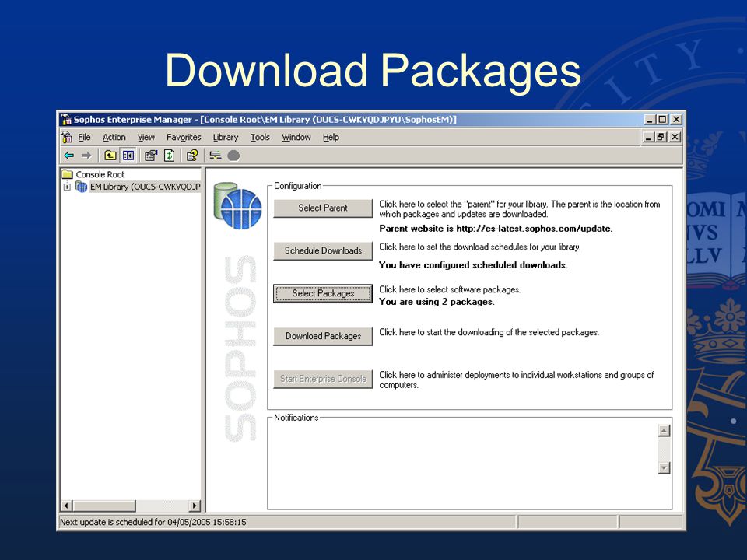Maximize the Sophos Enterprise Manager window
The image size is (747, 560).
(662, 119)
